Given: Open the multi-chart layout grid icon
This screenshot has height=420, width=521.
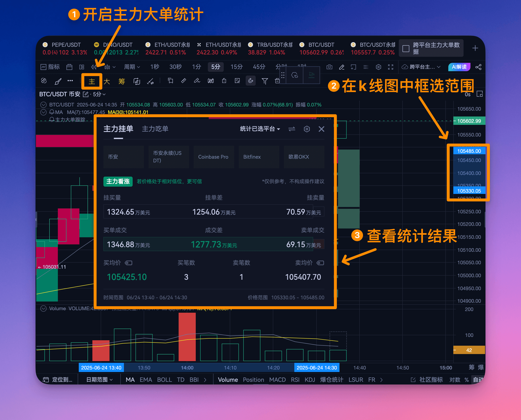Looking at the screenshot, I should pos(82,67).
